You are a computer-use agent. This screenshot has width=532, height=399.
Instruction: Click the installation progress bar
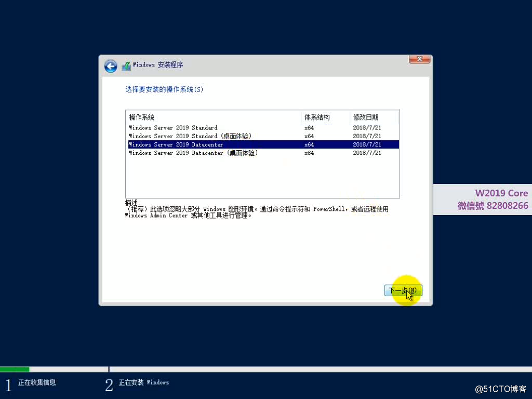[266, 369]
